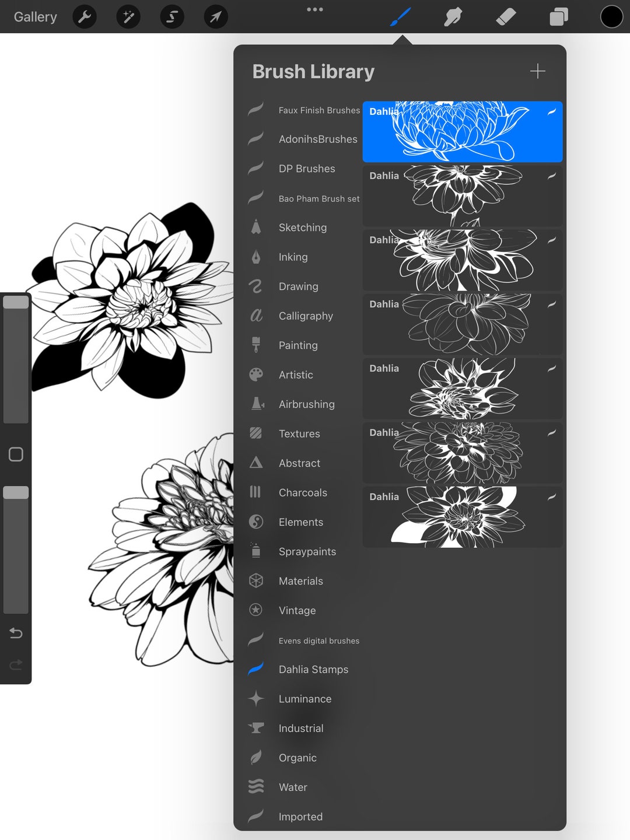
Task: Select the fifth Dahlia stamp brush
Action: [463, 388]
